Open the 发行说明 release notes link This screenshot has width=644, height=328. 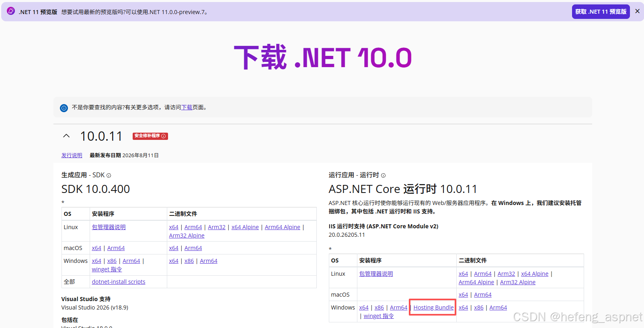72,155
